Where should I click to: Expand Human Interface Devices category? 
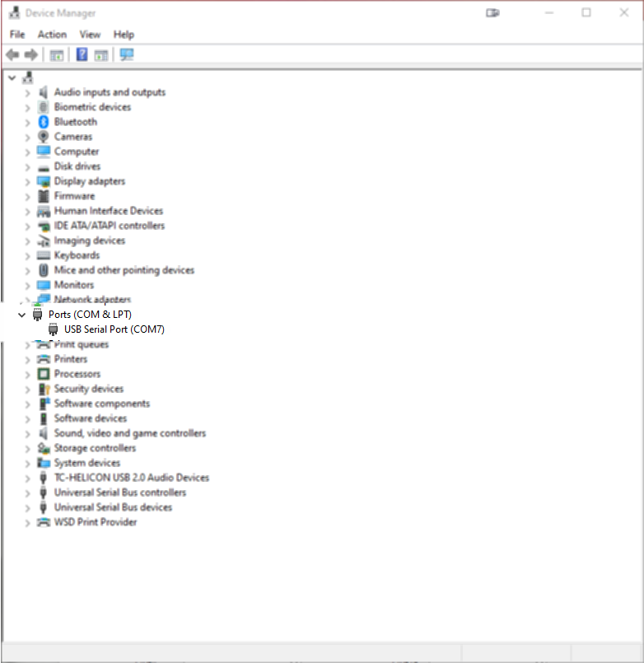tap(27, 211)
